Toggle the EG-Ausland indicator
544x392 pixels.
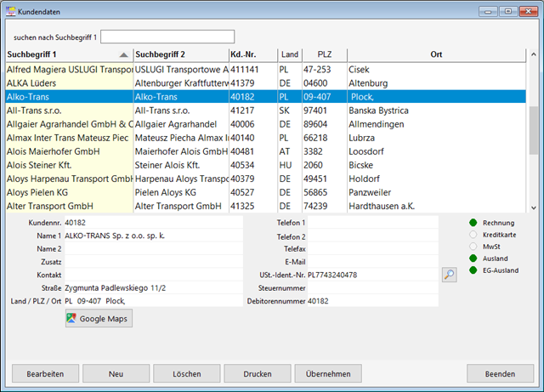tap(473, 270)
